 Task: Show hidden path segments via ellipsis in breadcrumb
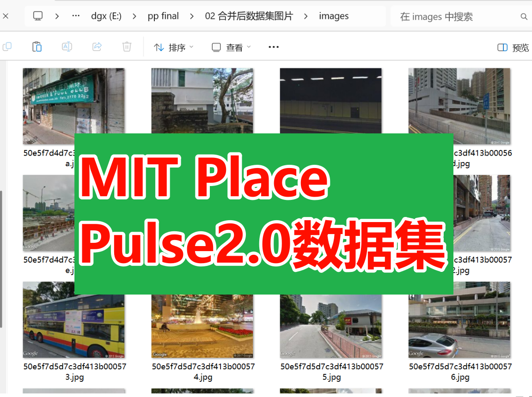(x=76, y=16)
